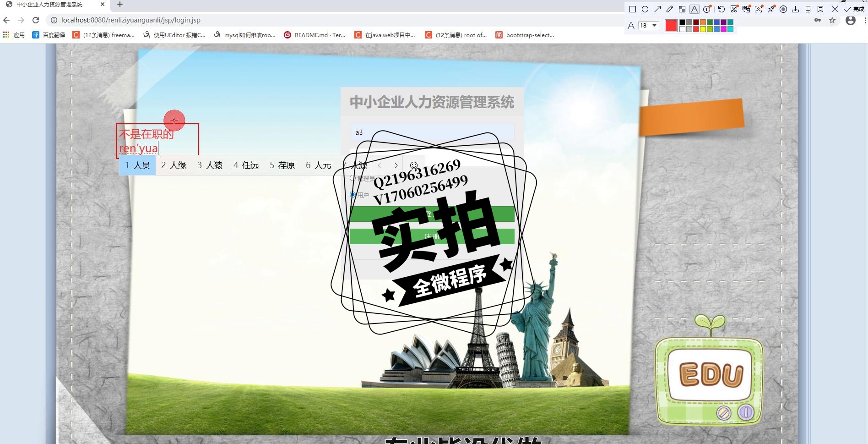The image size is (868, 444).
Task: Select the mosaic blur tool
Action: click(x=682, y=9)
